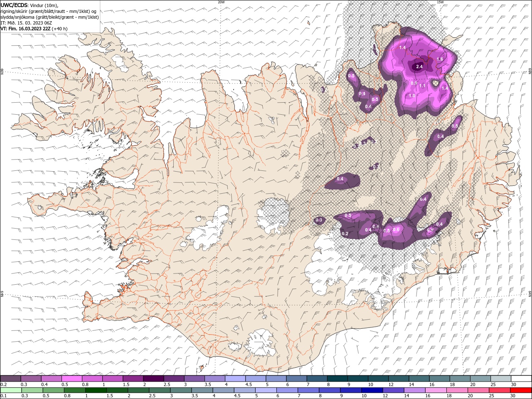The height and width of the screenshot is (399, 532).
Task: Pick snow legend swatch between 4 and 4.5
Action: tap(235, 379)
